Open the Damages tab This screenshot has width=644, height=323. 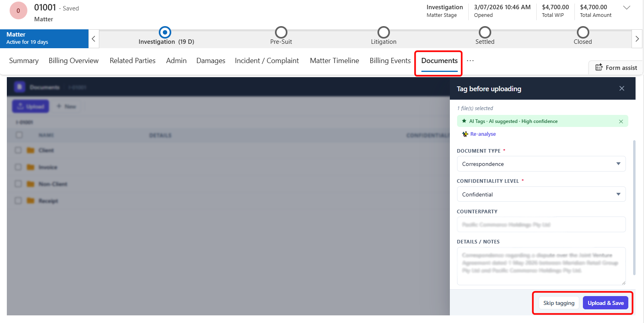pos(211,61)
